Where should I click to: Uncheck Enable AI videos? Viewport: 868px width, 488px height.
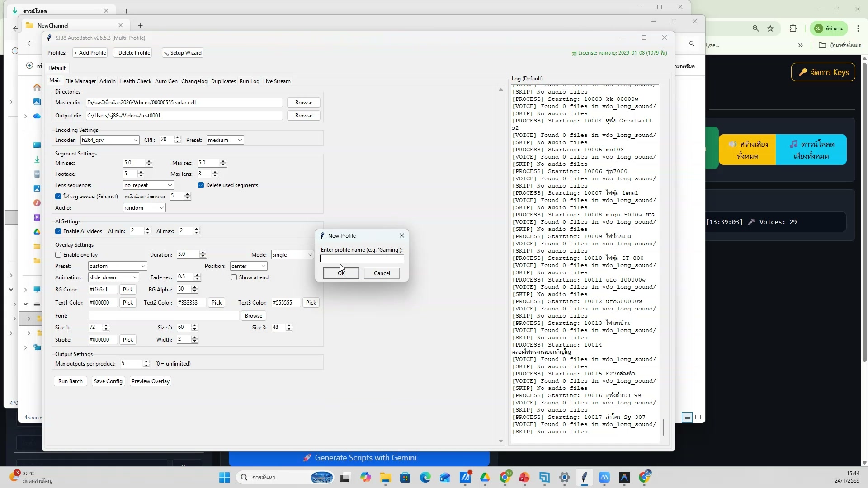[58, 231]
